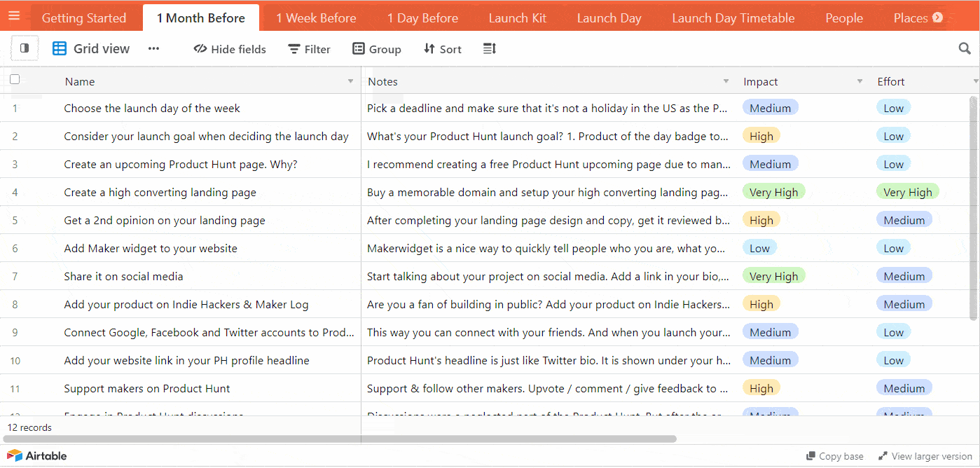Select 'Choose the launch day of the week'
The image size is (980, 468).
(x=152, y=108)
